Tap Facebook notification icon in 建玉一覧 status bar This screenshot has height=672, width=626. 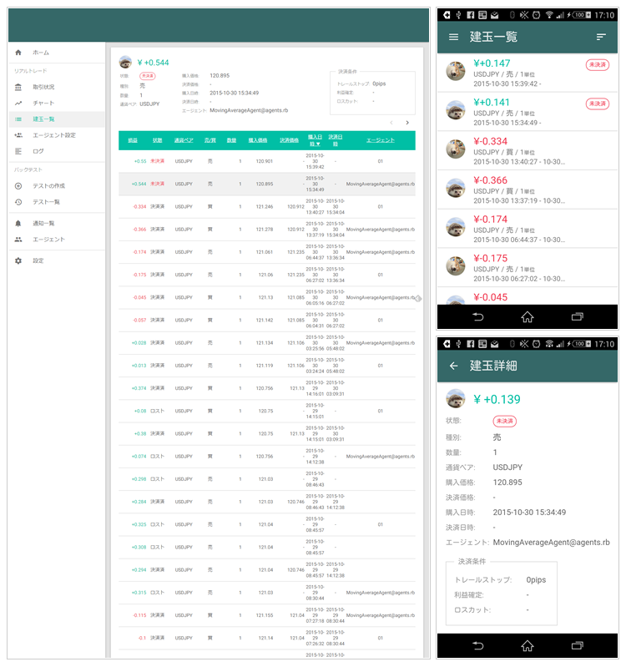(471, 15)
